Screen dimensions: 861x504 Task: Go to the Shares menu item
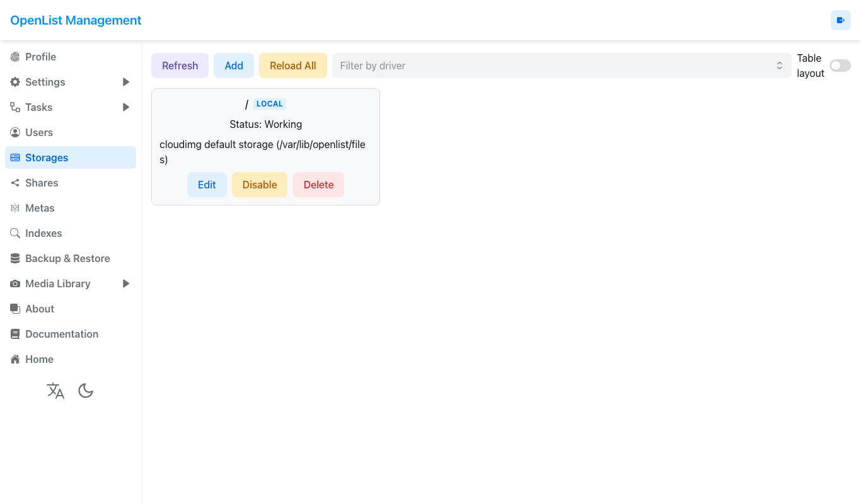tap(71, 183)
